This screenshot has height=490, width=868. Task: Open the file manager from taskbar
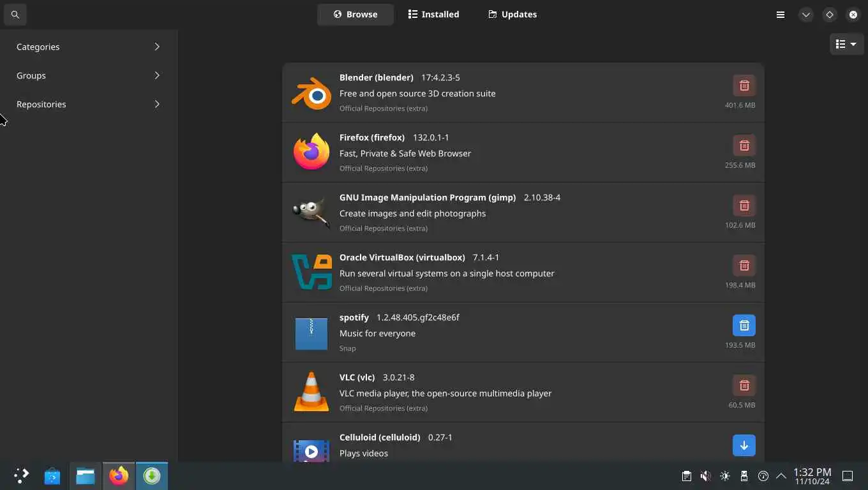coord(86,476)
